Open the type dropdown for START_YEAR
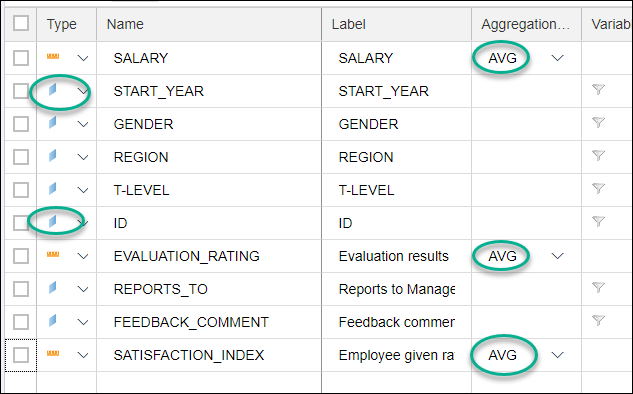The height and width of the screenshot is (394, 633). 83,92
